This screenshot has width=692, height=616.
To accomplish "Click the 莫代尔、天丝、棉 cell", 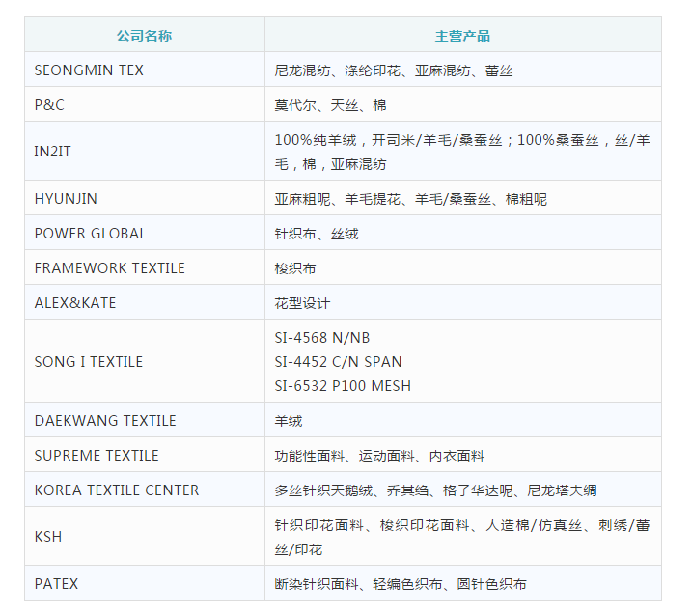I will click(462, 104).
